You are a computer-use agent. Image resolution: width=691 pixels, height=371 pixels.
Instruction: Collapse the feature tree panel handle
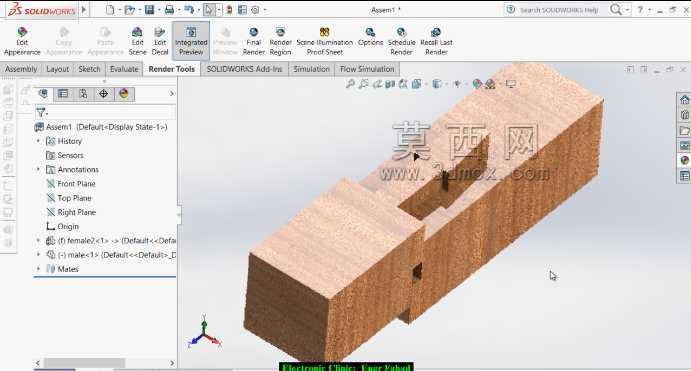[178, 215]
